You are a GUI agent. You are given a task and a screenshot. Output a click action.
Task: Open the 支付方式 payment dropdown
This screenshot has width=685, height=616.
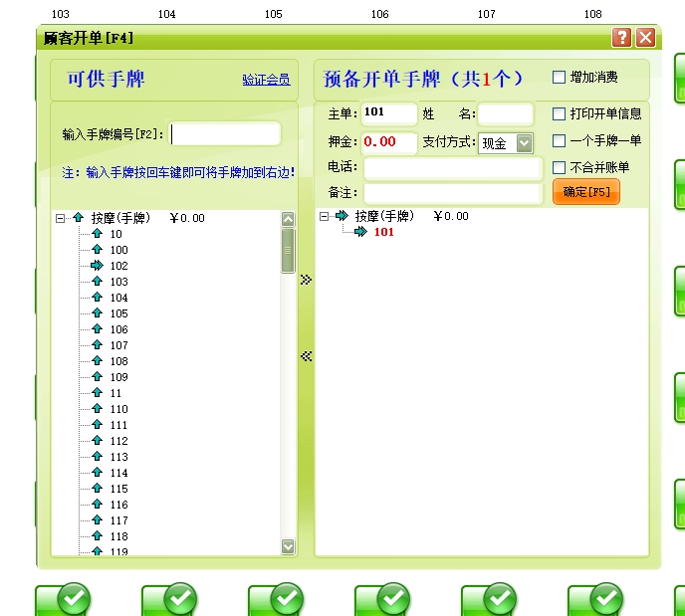tap(524, 143)
